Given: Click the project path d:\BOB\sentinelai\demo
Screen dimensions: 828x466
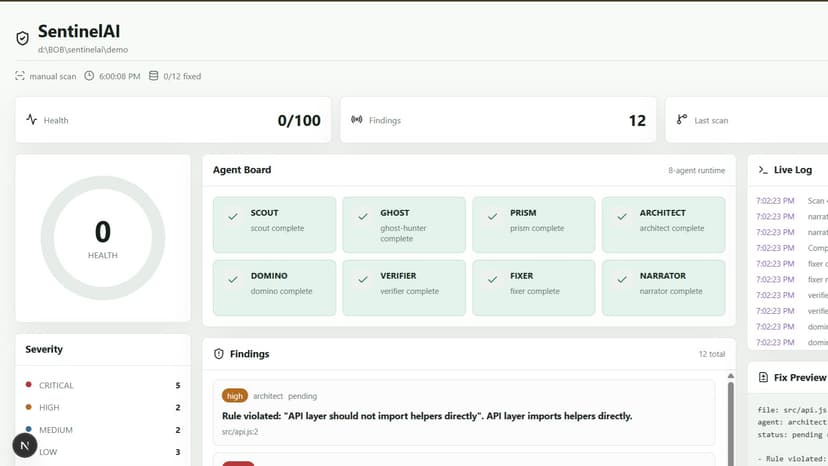Looking at the screenshot, I should 83,50.
